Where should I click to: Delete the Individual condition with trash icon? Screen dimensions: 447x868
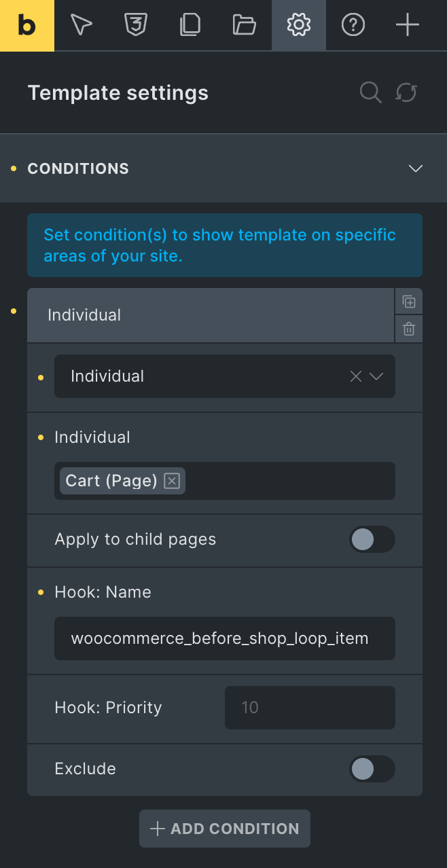click(409, 329)
